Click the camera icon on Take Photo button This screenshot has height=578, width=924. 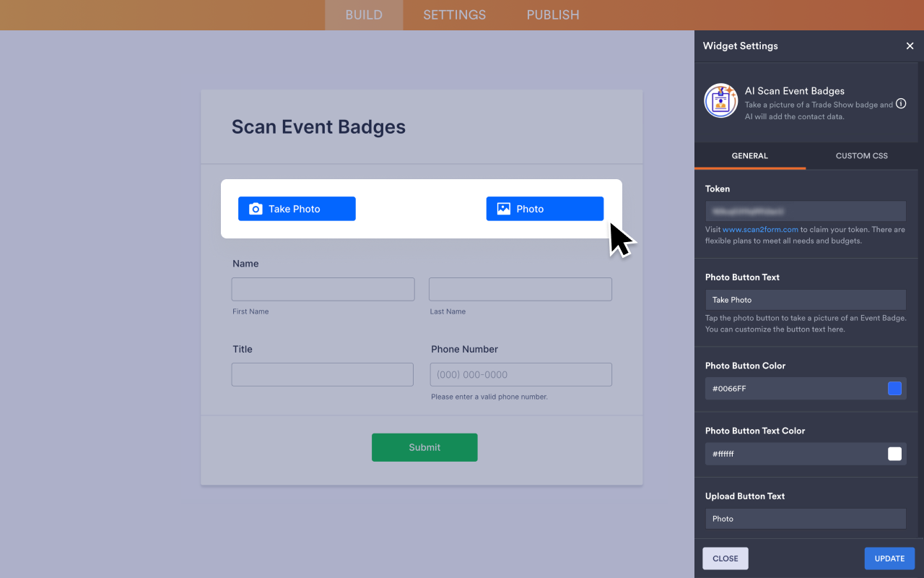click(256, 209)
